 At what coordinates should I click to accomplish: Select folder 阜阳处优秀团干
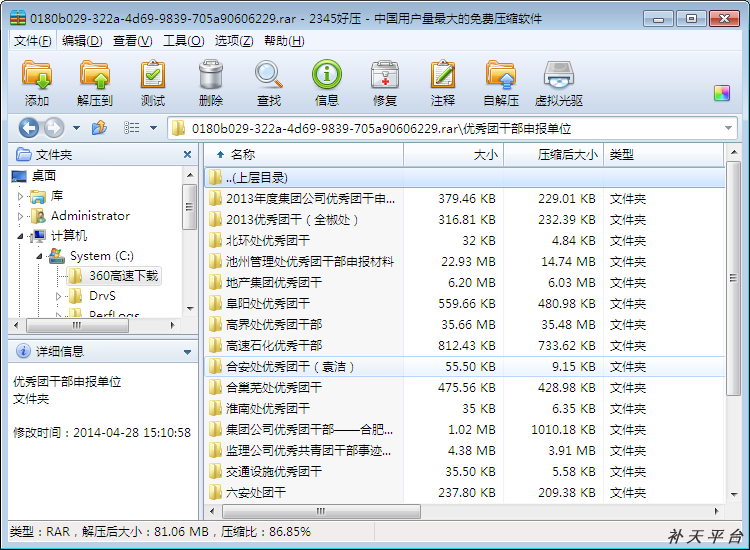coord(465,304)
